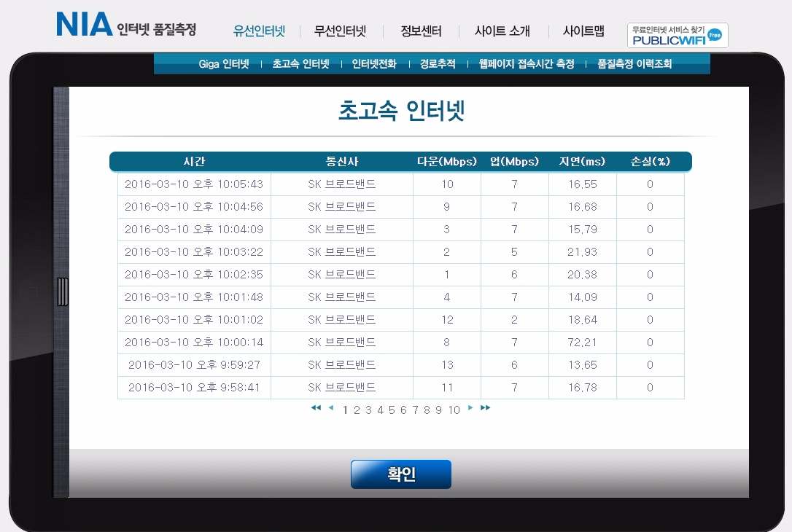792x532 pixels.
Task: Click the 시간 column header
Action: click(194, 162)
